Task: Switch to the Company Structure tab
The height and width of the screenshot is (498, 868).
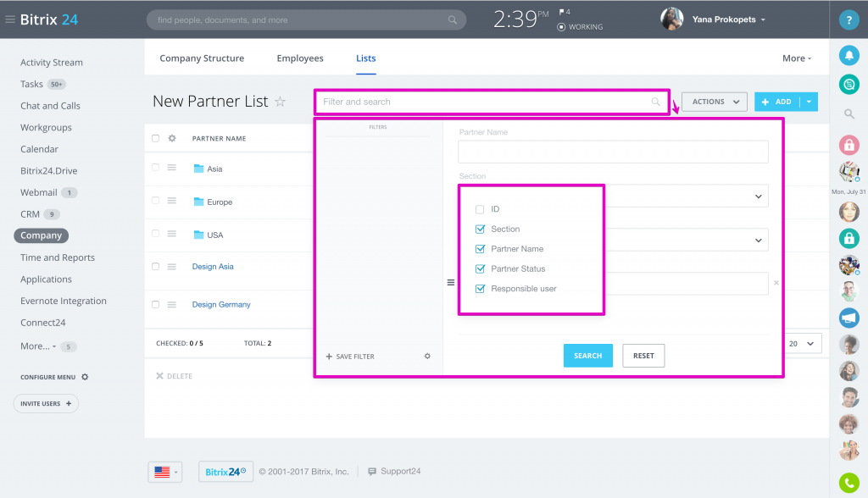Action: 202,58
